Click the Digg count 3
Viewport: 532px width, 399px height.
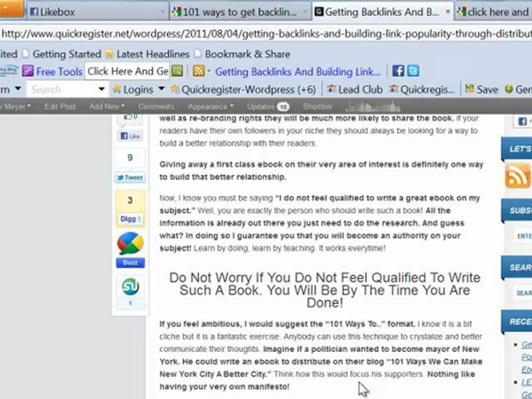(130, 200)
